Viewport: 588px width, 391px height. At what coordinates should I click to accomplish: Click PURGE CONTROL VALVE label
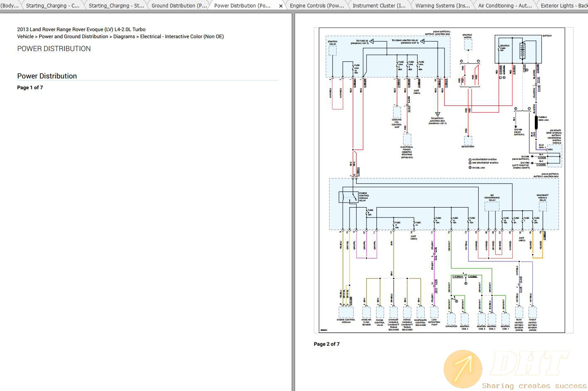pyautogui.click(x=380, y=323)
